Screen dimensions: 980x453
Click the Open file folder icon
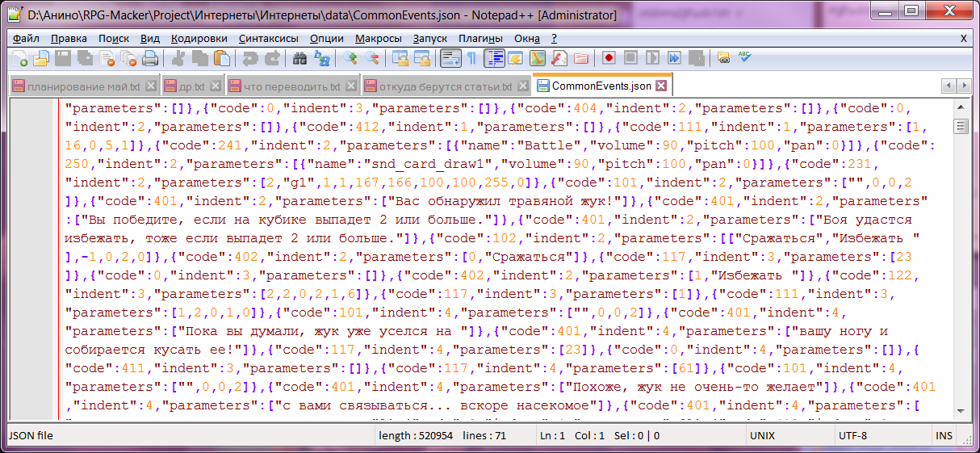click(41, 58)
